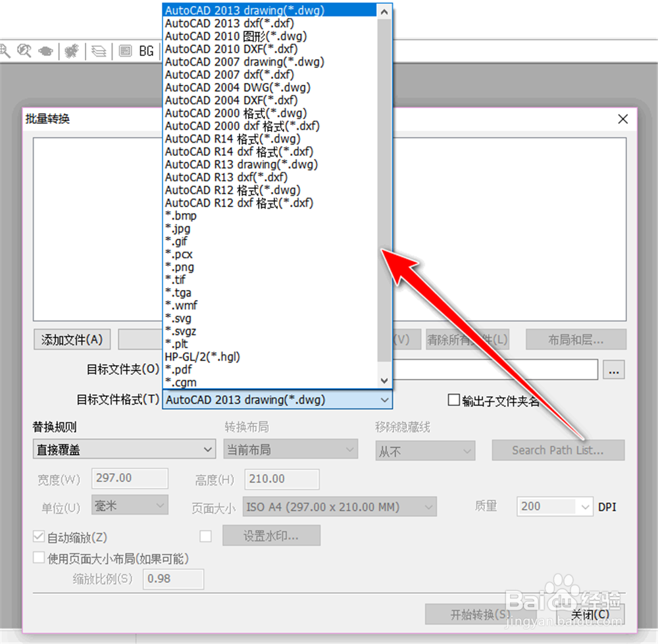Open the 移除隐藏线 从不 dropdown
The image size is (658, 644).
[425, 451]
